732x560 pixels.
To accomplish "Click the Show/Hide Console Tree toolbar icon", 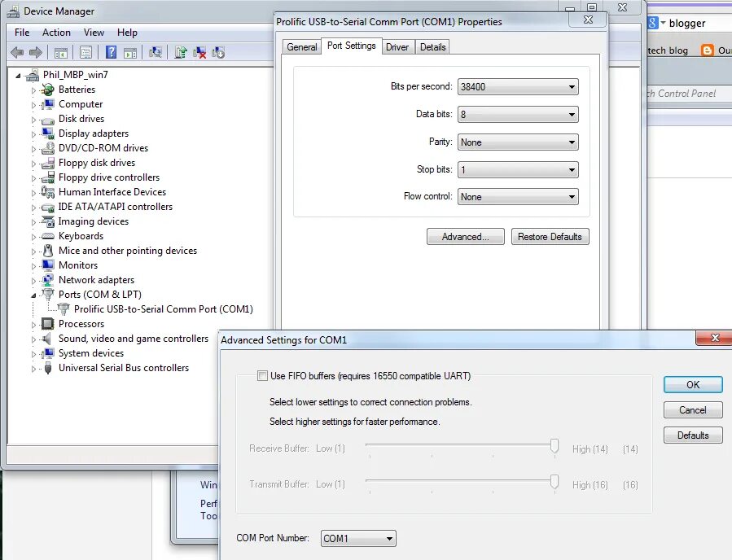I will click(61, 52).
